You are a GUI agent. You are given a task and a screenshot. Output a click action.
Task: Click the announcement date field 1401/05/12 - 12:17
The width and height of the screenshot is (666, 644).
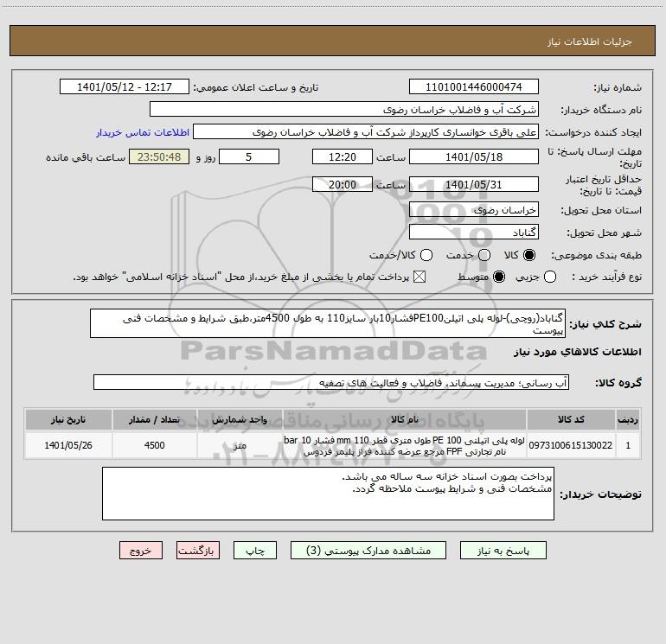(x=125, y=86)
